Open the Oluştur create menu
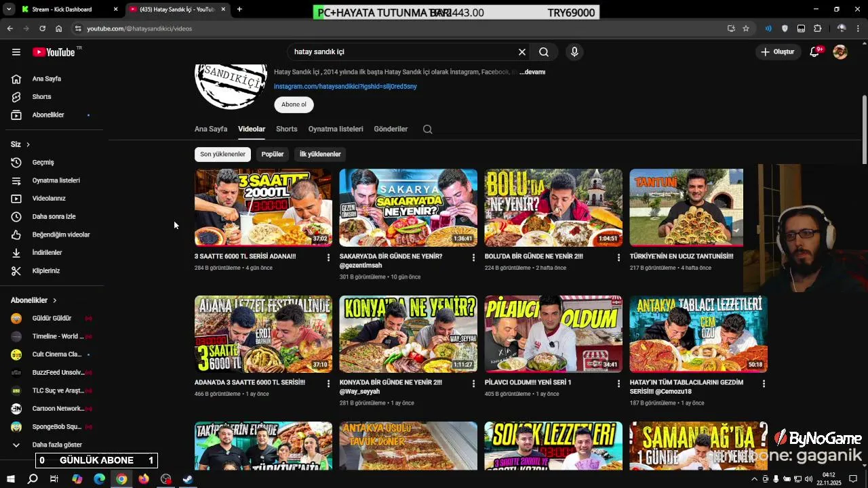868x488 pixels. (x=778, y=52)
